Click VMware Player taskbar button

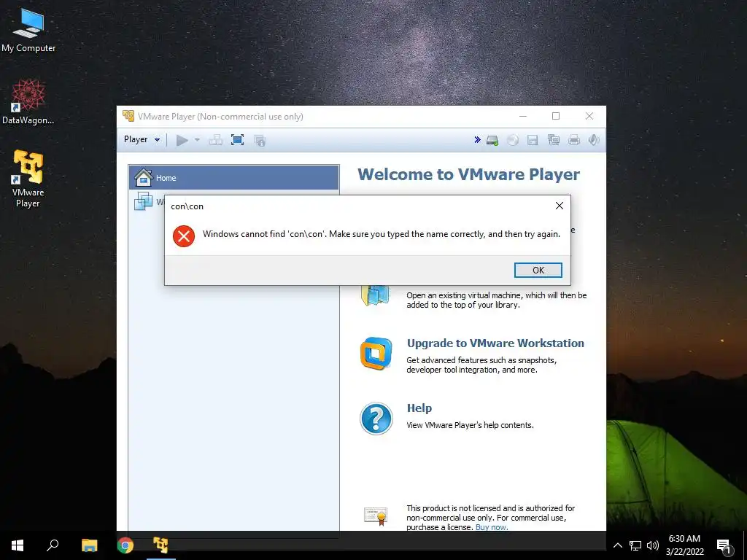click(161, 545)
